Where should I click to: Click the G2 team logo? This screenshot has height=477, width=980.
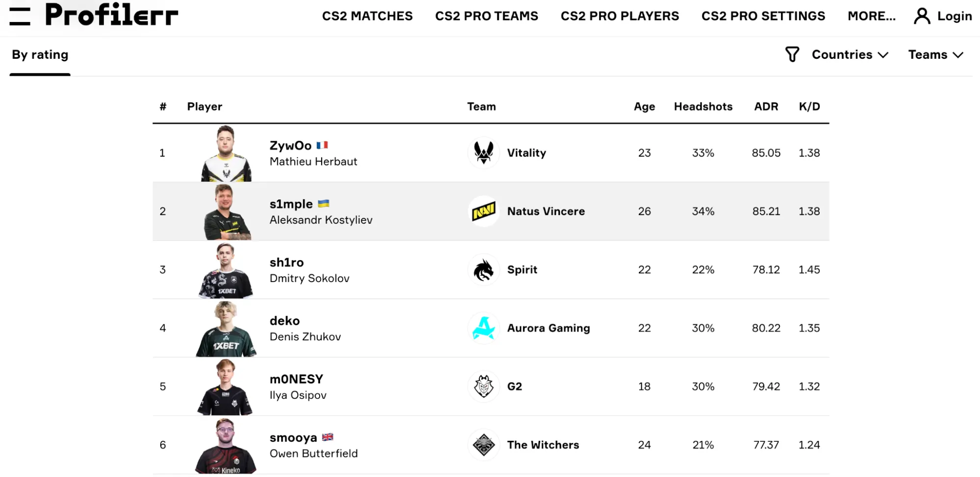tap(484, 386)
